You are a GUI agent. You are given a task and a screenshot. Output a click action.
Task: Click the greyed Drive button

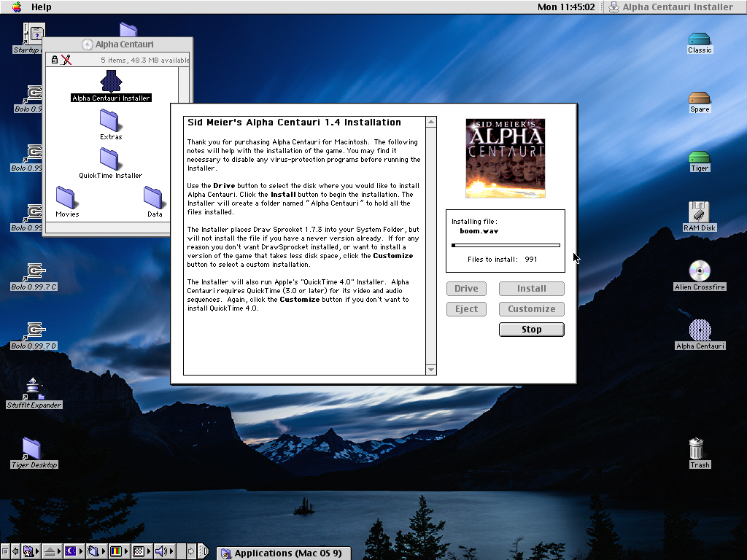tap(466, 289)
